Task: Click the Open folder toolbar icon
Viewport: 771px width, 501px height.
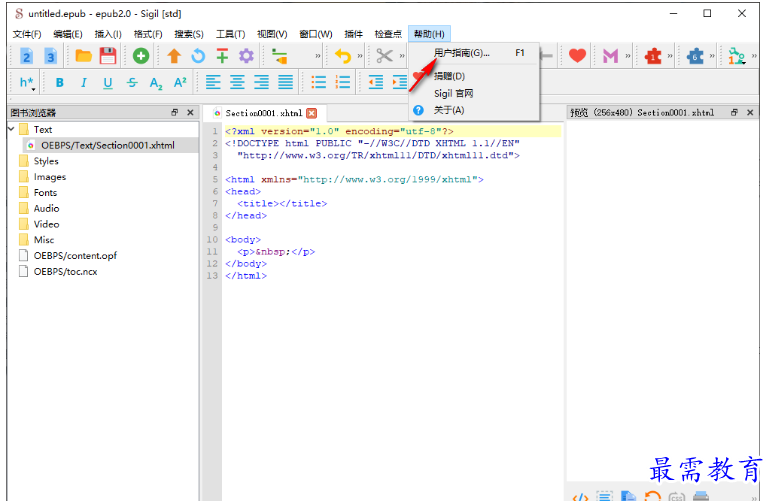Action: pos(84,56)
